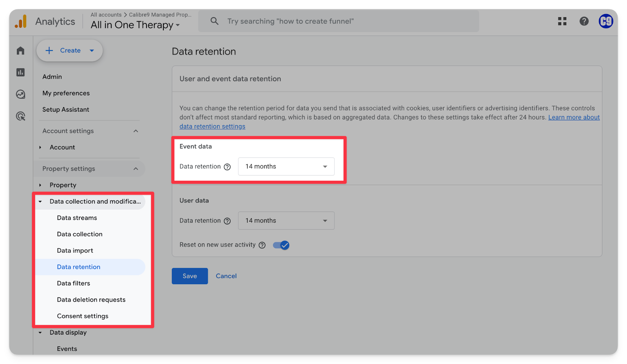
Task: Open the Google apps grid icon
Action: click(x=562, y=21)
